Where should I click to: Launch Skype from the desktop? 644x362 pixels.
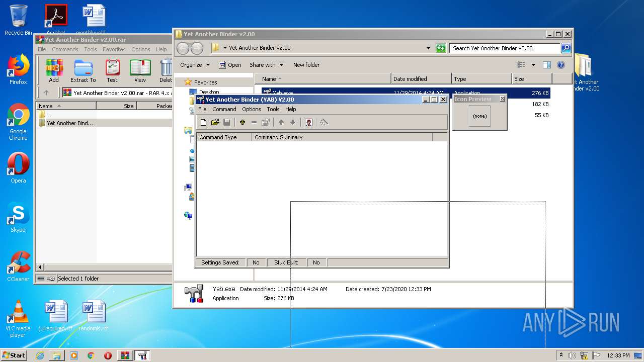point(18,218)
